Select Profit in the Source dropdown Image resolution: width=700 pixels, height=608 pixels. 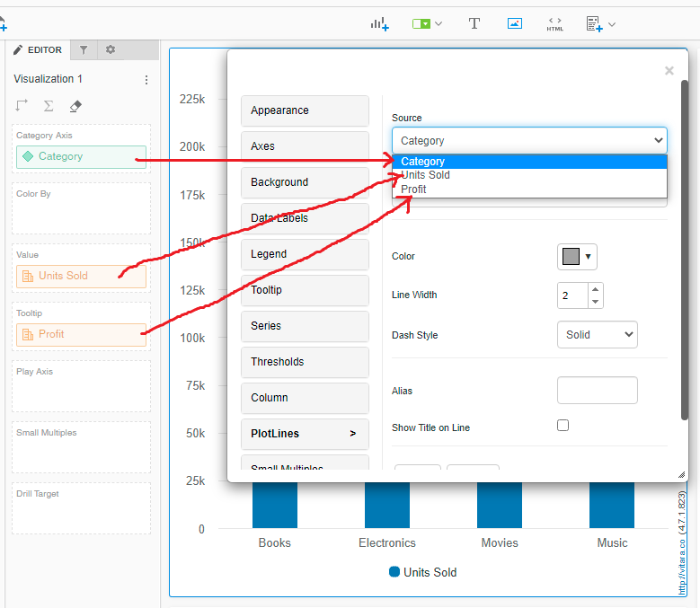coord(414,189)
